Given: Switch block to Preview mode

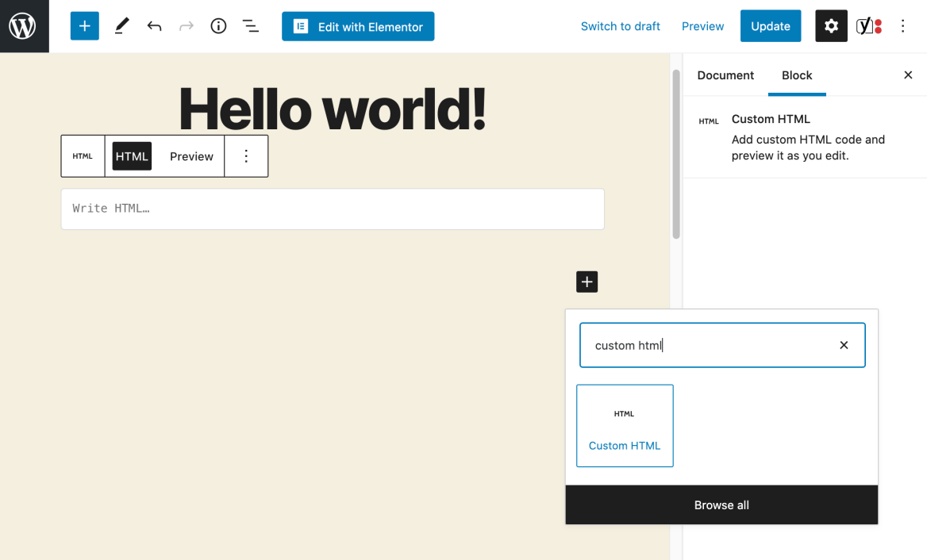Looking at the screenshot, I should [x=191, y=156].
